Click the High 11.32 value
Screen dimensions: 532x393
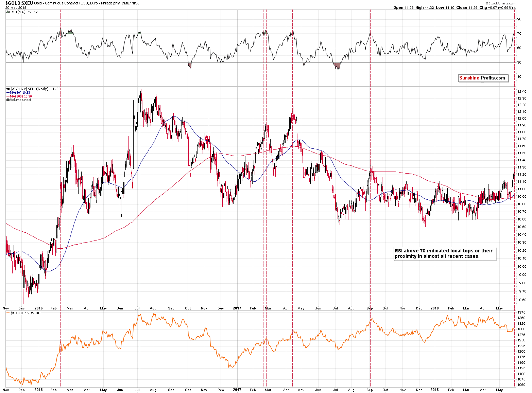pyautogui.click(x=425, y=7)
